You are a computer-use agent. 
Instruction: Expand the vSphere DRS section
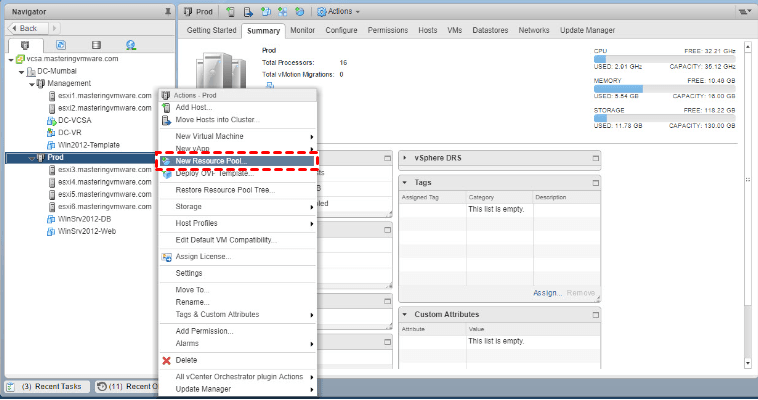[x=405, y=158]
